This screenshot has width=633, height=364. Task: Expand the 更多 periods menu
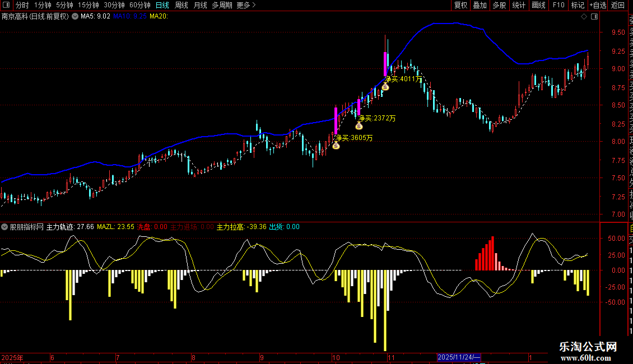[246, 5]
